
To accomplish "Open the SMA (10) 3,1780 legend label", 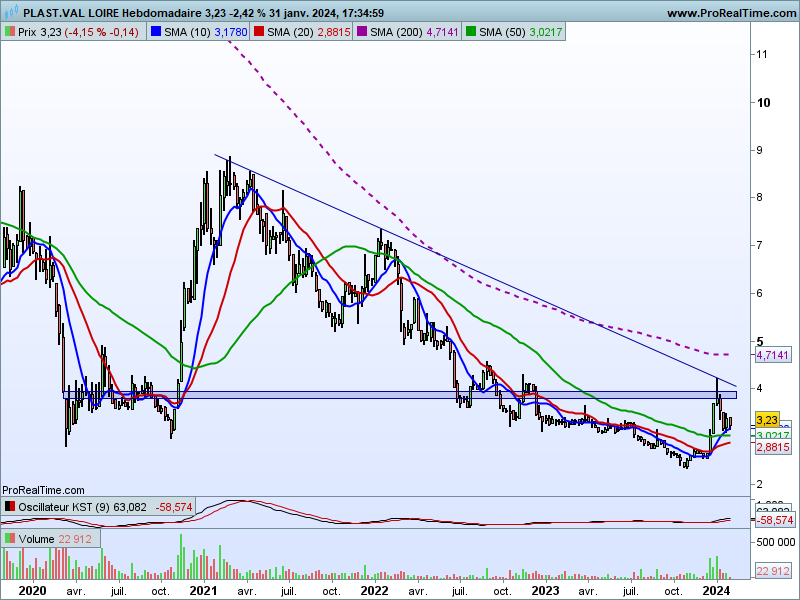I will pos(206,32).
